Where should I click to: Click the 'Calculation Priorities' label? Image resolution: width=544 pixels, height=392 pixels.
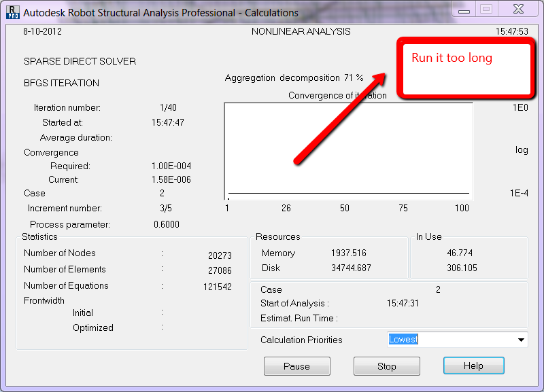[301, 340]
